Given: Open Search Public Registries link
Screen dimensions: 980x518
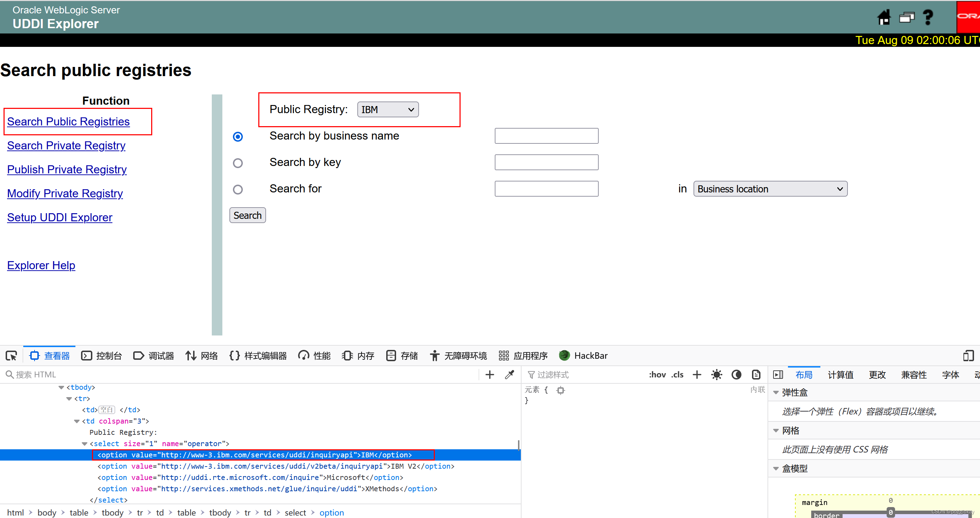Looking at the screenshot, I should [68, 122].
